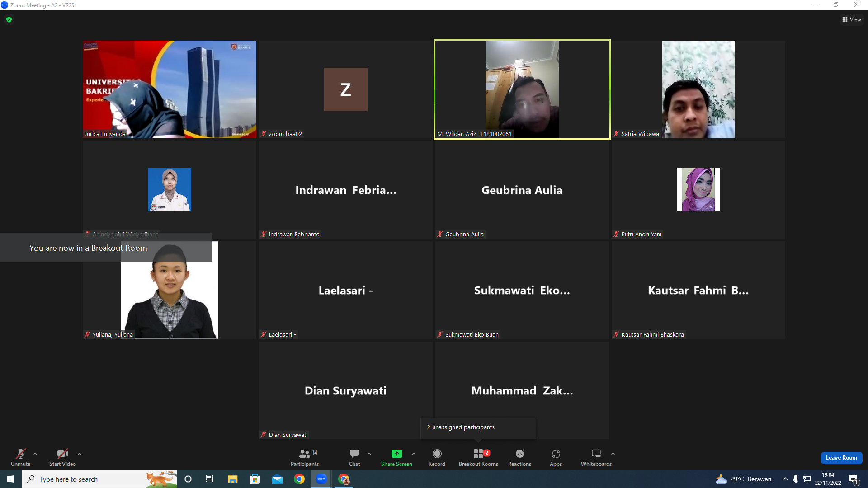This screenshot has height=488, width=868.
Task: Expand share screen options arrow
Action: (414, 454)
